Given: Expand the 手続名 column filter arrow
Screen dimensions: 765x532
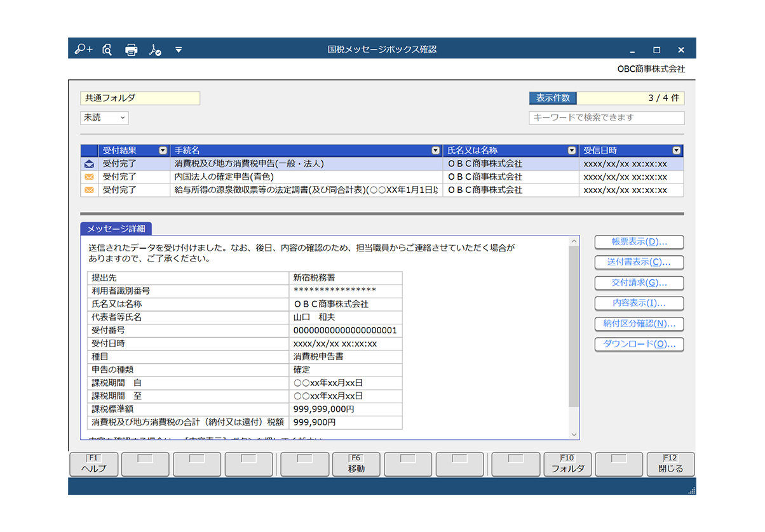Looking at the screenshot, I should point(435,150).
